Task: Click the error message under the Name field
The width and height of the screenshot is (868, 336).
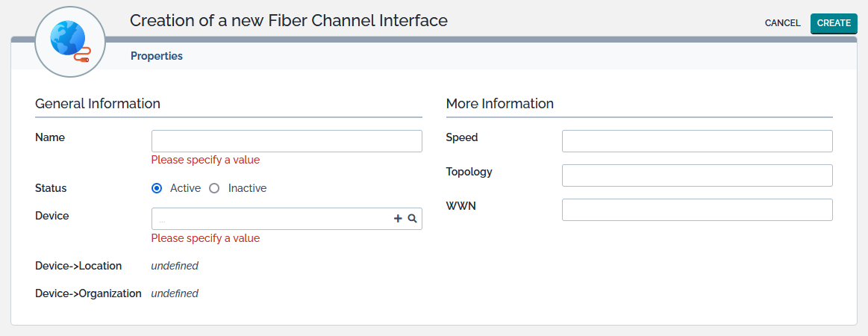Action: [x=205, y=160]
